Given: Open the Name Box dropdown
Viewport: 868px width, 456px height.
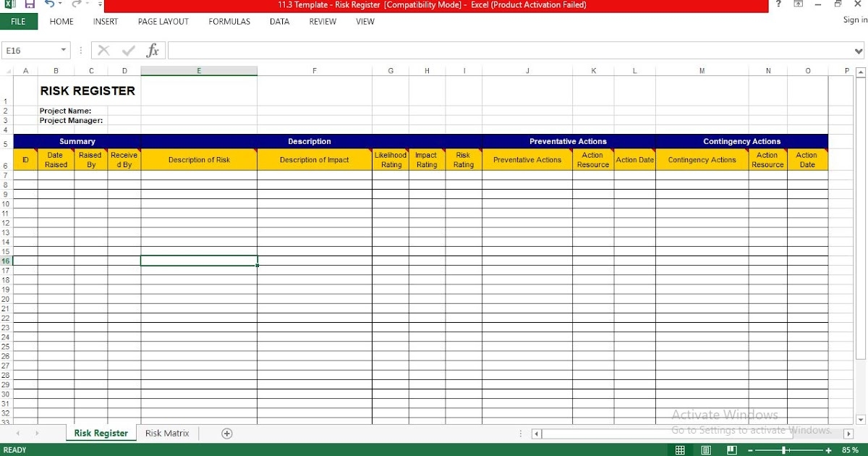Looking at the screenshot, I should (x=63, y=50).
